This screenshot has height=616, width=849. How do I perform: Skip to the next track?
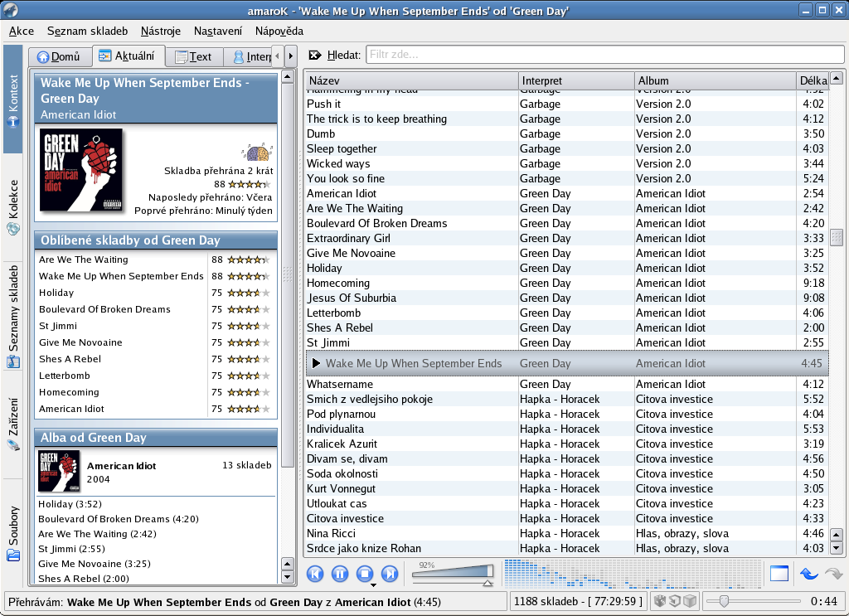[x=390, y=573]
